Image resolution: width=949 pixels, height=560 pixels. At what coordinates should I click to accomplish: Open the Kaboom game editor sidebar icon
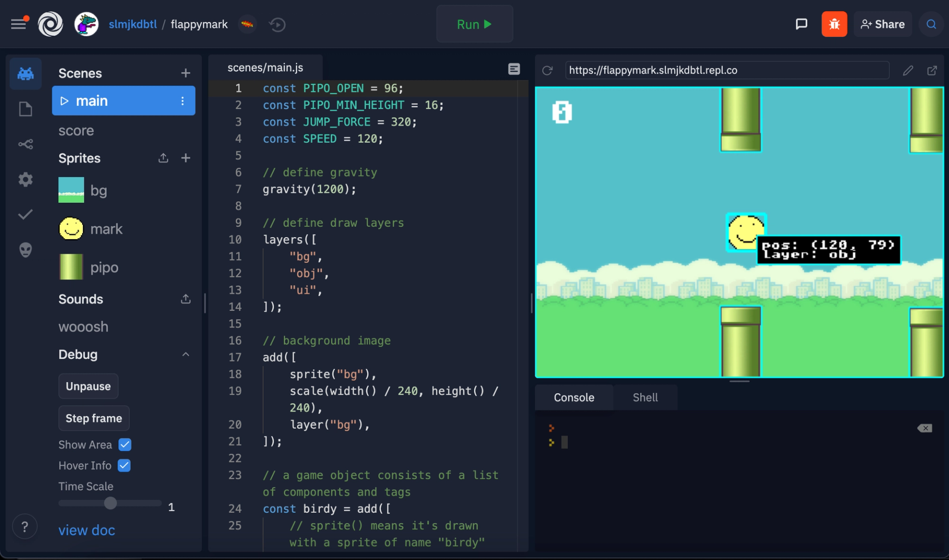[x=25, y=74]
